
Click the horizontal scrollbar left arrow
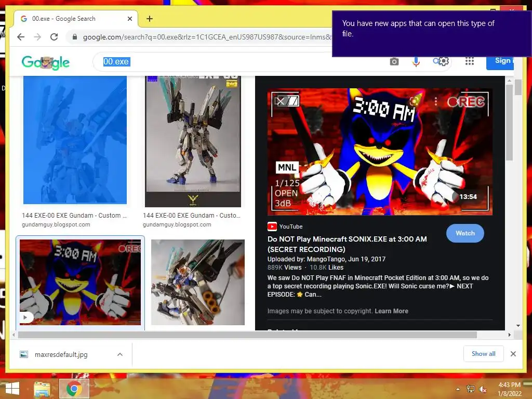coord(14,335)
